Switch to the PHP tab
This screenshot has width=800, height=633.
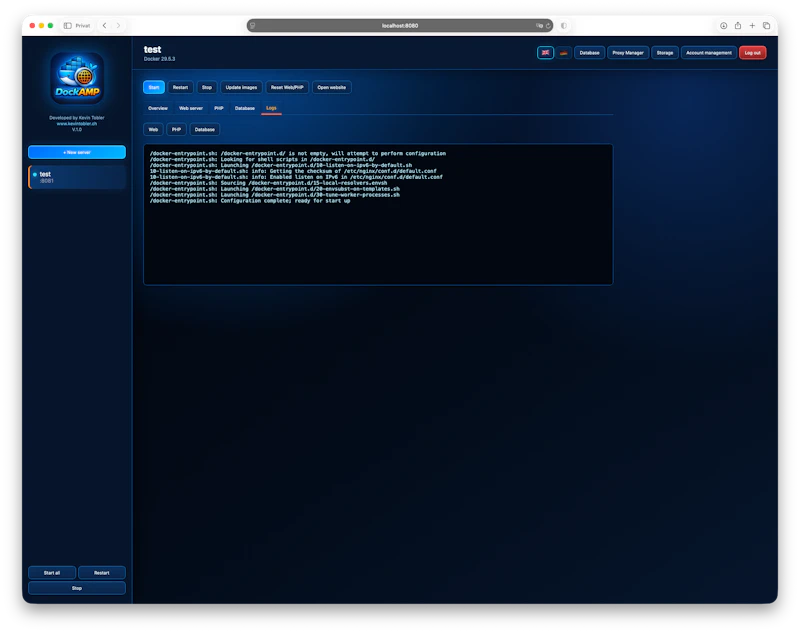[x=219, y=108]
